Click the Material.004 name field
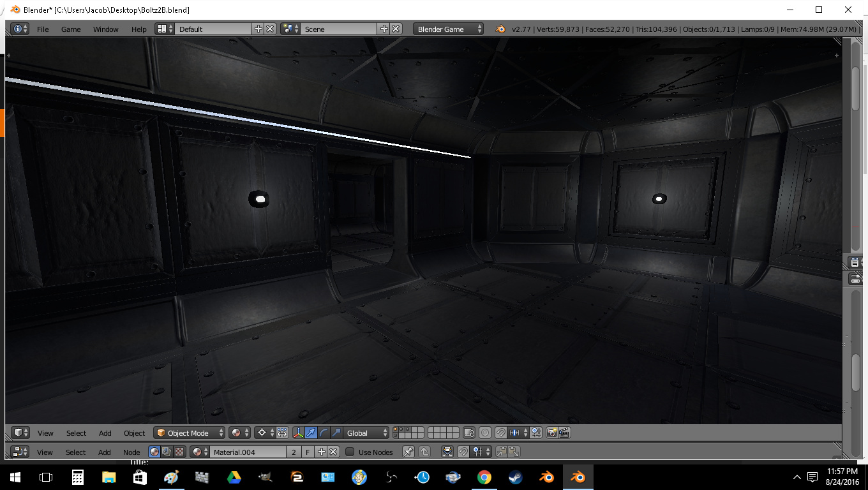Viewport: 868px width, 490px height. pyautogui.click(x=248, y=452)
